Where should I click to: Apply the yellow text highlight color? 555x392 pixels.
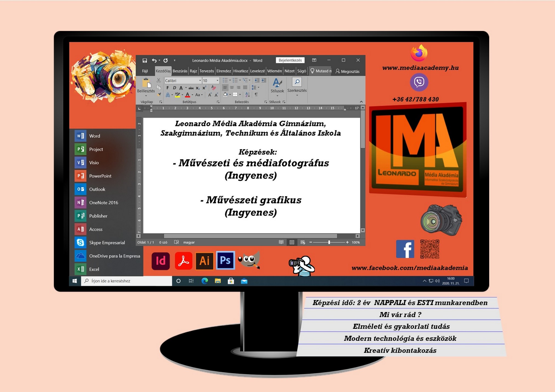177,95
